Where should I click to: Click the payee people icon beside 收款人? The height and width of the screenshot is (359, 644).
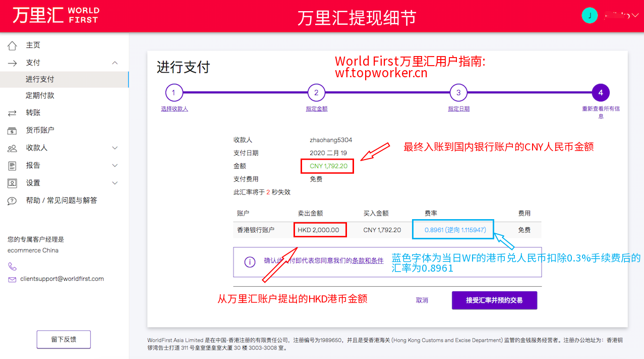pyautogui.click(x=12, y=148)
